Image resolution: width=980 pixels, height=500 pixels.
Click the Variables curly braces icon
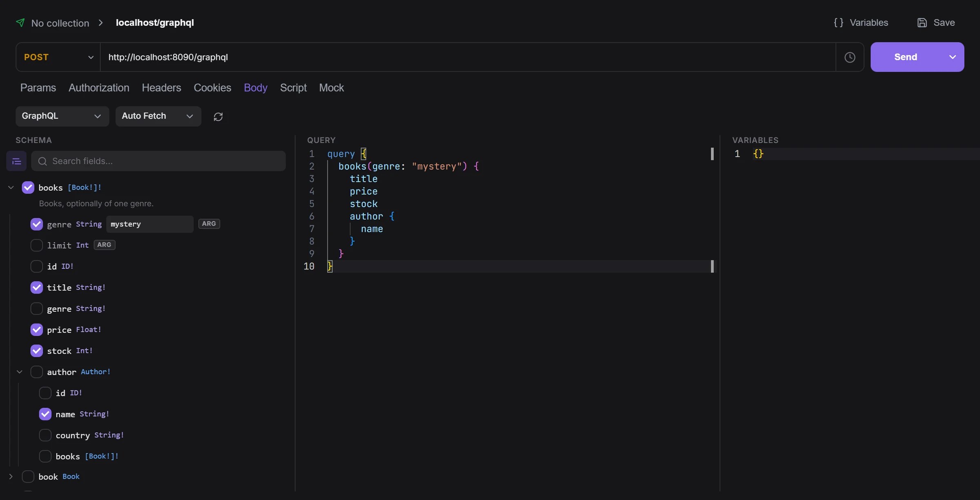pyautogui.click(x=838, y=22)
